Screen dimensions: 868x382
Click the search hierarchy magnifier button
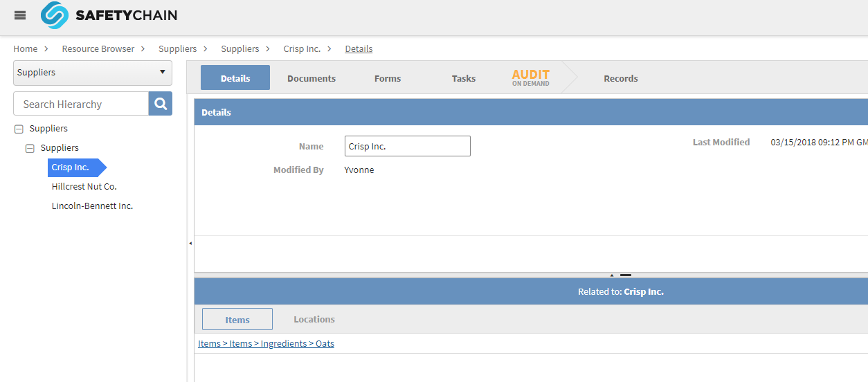[161, 104]
